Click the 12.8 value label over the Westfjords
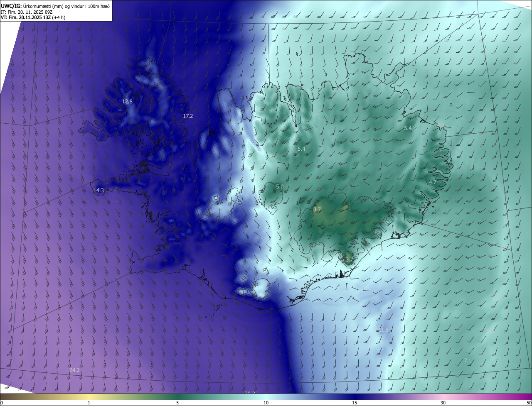This screenshot has width=532, height=406. (x=127, y=101)
